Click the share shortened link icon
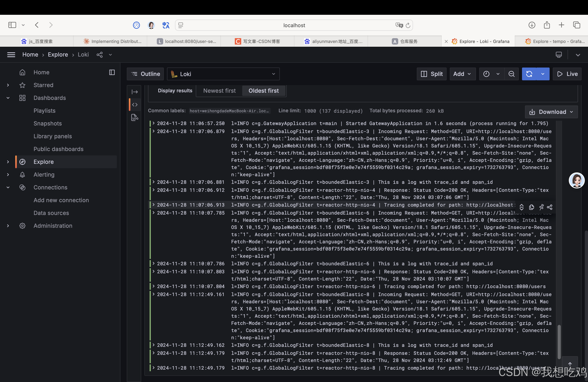This screenshot has width=588, height=382. pyautogui.click(x=100, y=55)
